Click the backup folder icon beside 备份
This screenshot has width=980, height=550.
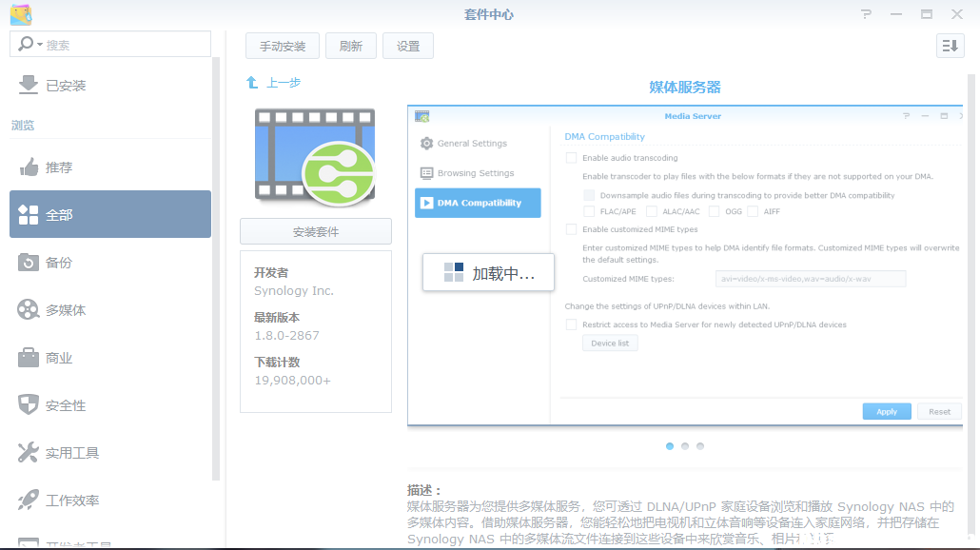[x=29, y=262]
